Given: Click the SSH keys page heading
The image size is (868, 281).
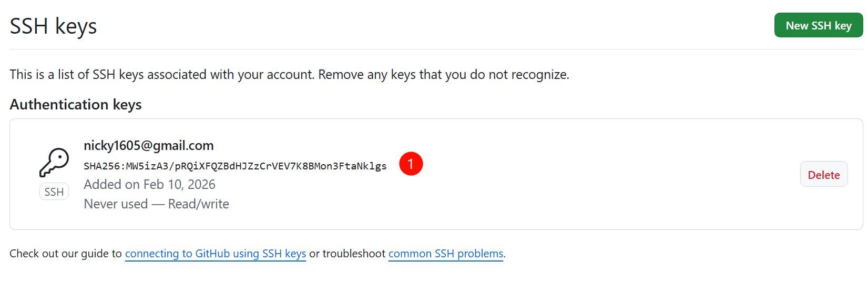Looking at the screenshot, I should tap(53, 26).
